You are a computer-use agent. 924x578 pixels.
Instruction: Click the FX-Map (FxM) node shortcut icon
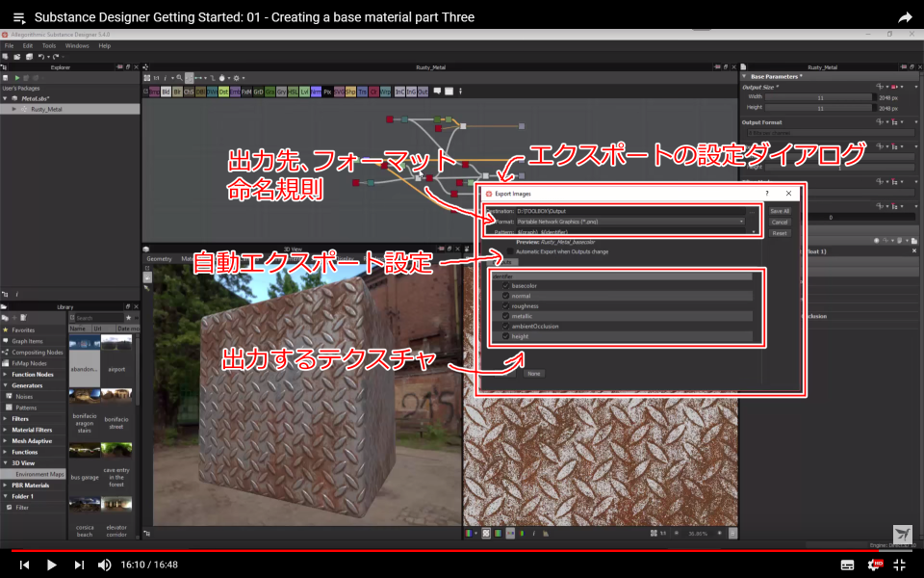coord(246,92)
